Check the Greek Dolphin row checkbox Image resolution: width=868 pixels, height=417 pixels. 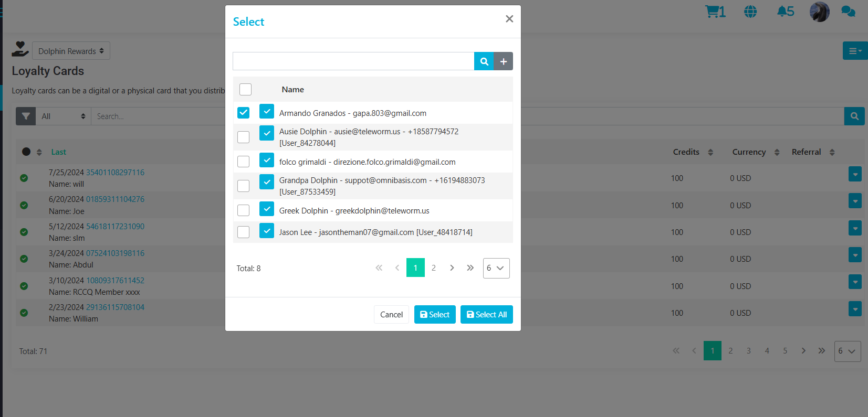243,210
